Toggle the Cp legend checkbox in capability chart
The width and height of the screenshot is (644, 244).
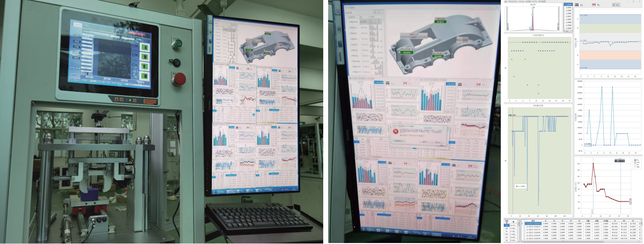point(635,160)
